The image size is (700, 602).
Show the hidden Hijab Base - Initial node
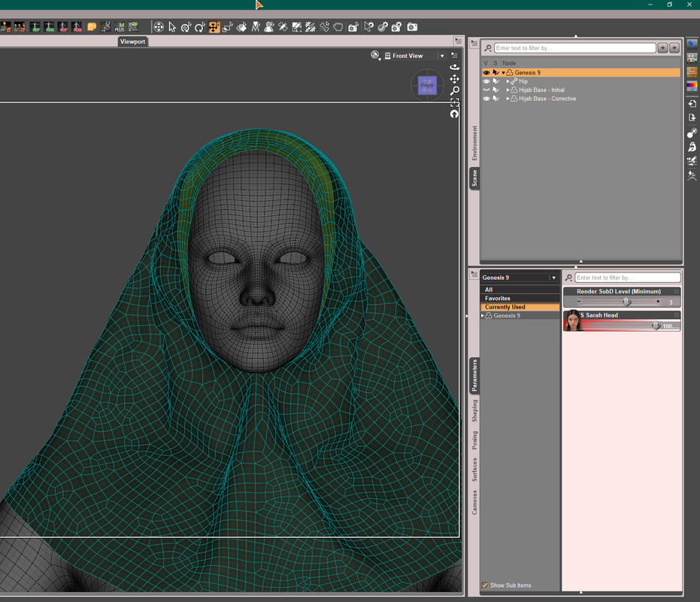pyautogui.click(x=486, y=90)
